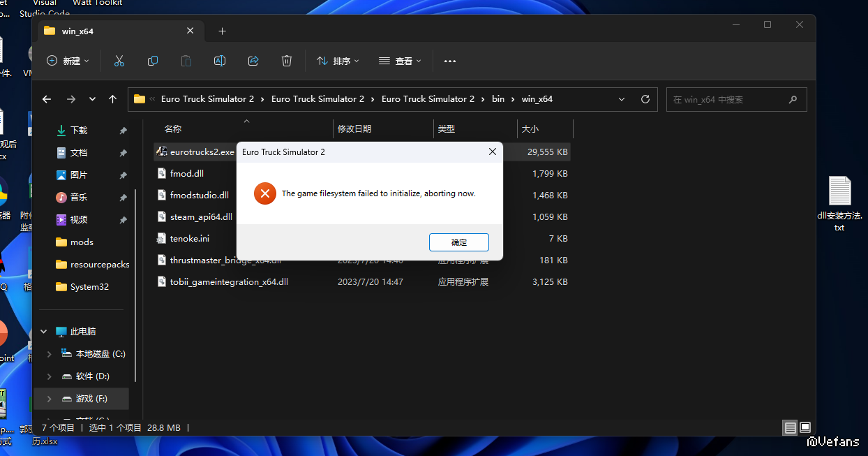
Task: Navigate back with the left arrow
Action: coord(47,99)
